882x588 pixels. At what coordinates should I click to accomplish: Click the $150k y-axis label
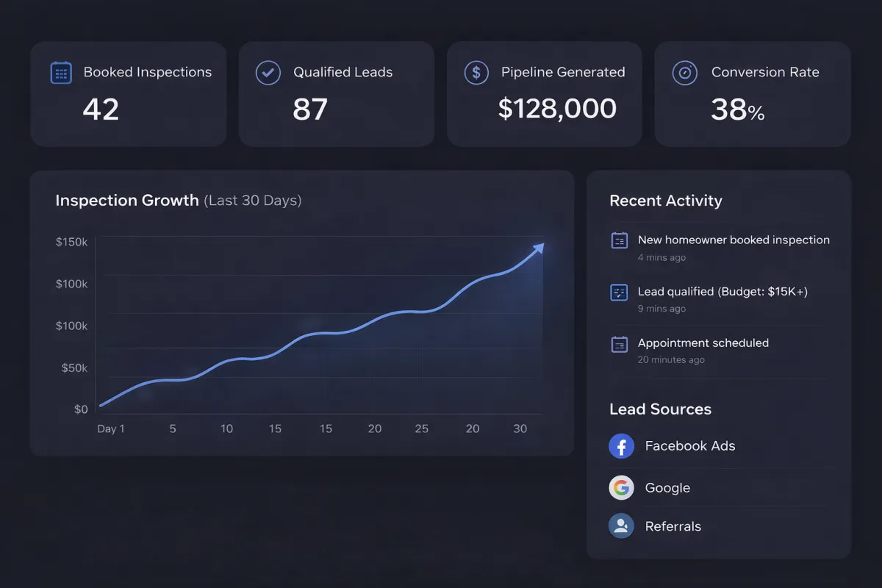[x=72, y=242]
